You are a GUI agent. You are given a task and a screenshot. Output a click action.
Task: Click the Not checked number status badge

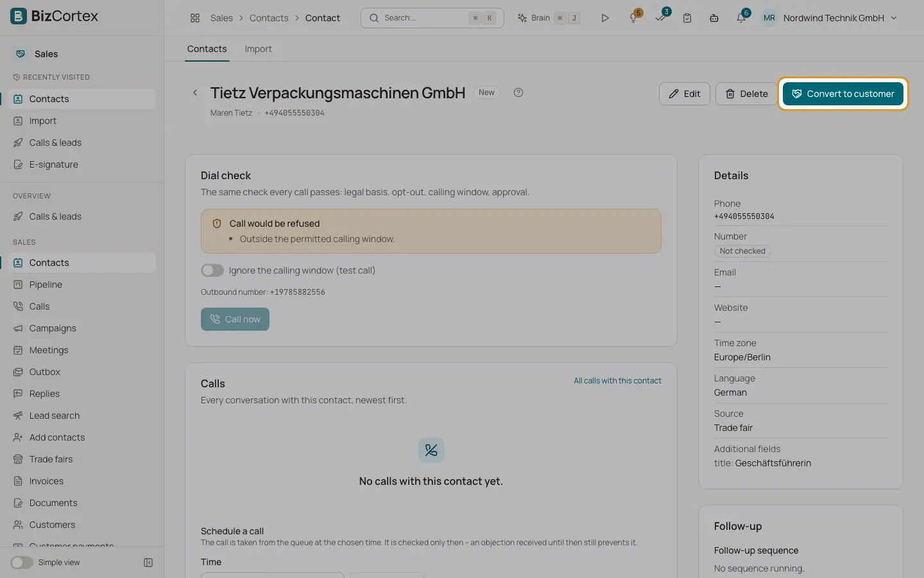pos(742,251)
